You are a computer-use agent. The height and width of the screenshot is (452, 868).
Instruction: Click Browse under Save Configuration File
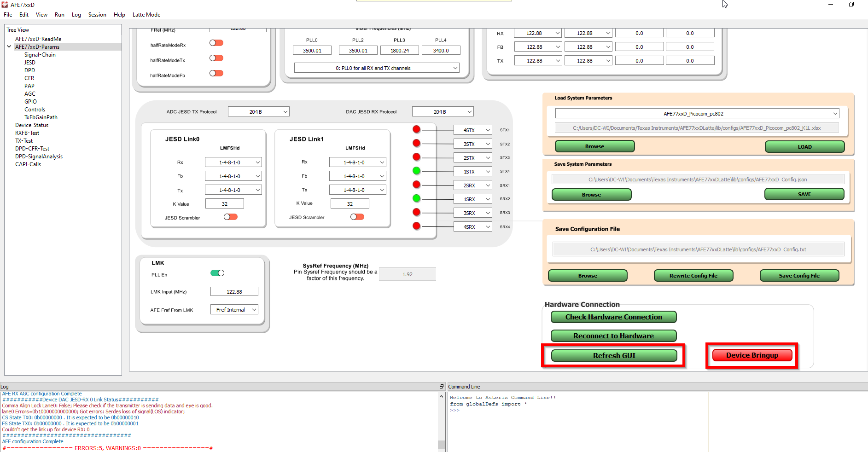(x=588, y=276)
